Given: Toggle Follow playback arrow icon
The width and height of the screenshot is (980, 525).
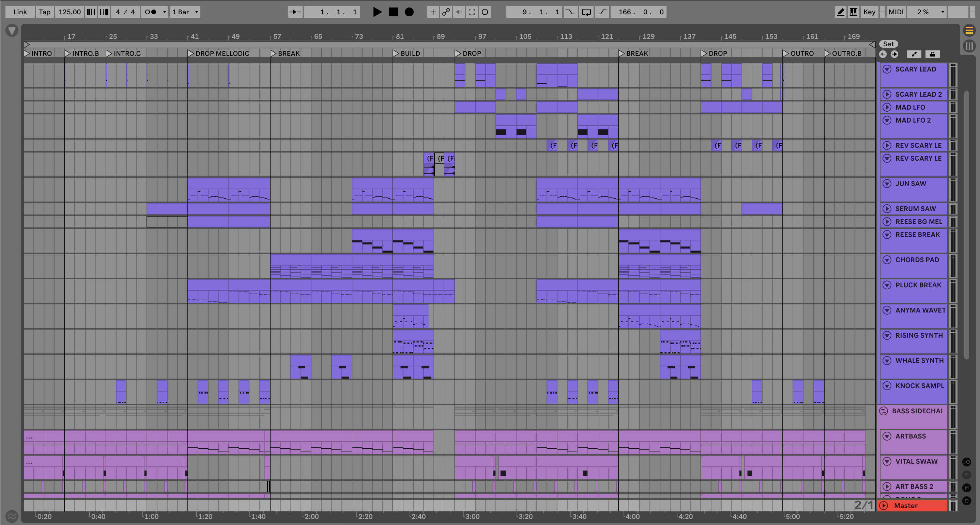Looking at the screenshot, I should pyautogui.click(x=295, y=12).
